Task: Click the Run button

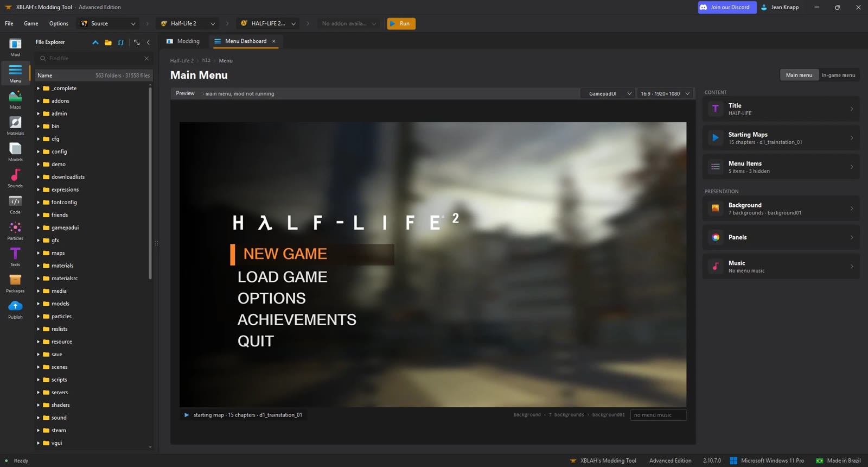Action: (x=401, y=23)
